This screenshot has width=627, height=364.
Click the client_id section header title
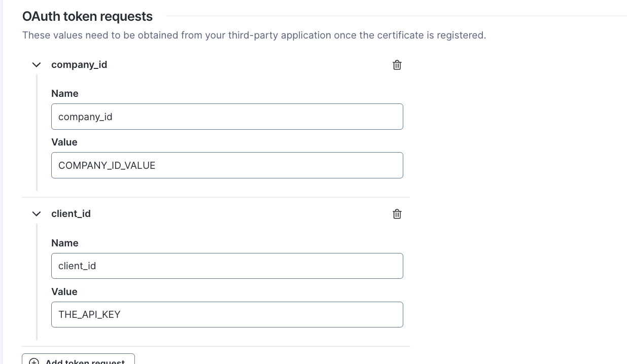[x=71, y=214]
